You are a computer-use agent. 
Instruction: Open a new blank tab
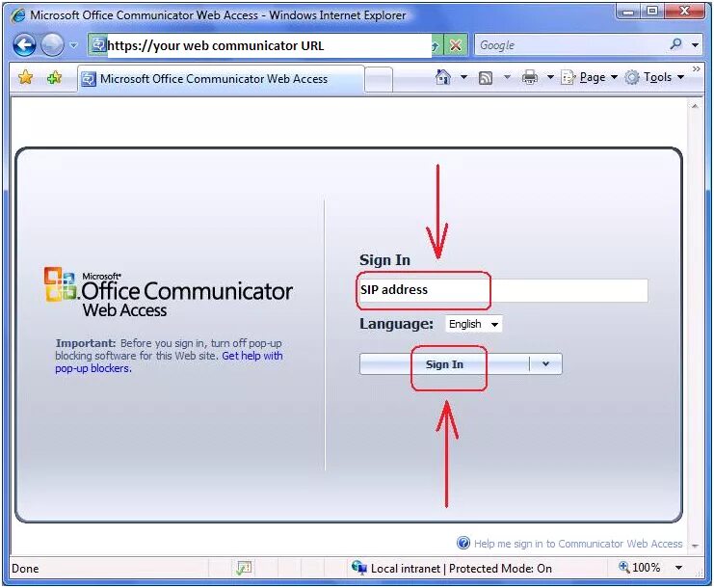tap(379, 80)
